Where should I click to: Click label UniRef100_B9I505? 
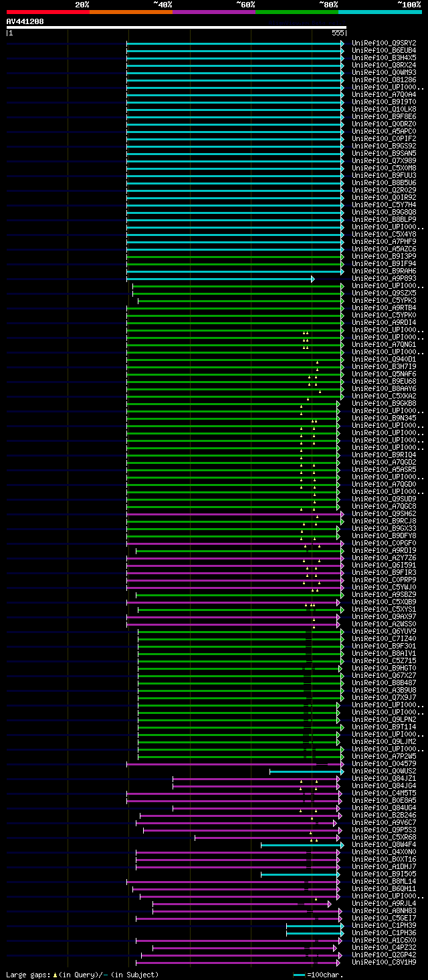point(384,874)
